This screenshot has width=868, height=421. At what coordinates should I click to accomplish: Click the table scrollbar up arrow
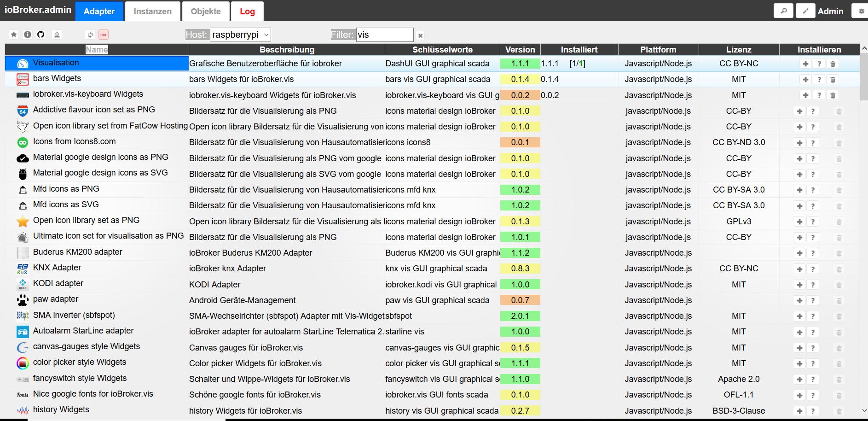[x=864, y=48]
